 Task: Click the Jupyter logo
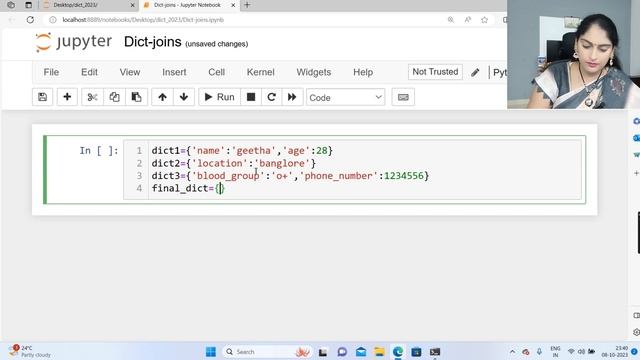pyautogui.click(x=73, y=42)
